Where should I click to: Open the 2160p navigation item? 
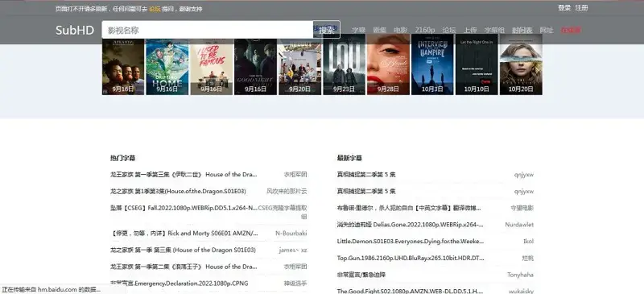[x=425, y=30]
